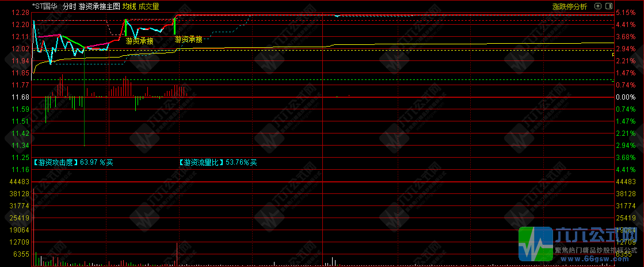Click the 游资流量比 53.76% indicator label
This screenshot has width=644, height=267.
click(x=218, y=163)
